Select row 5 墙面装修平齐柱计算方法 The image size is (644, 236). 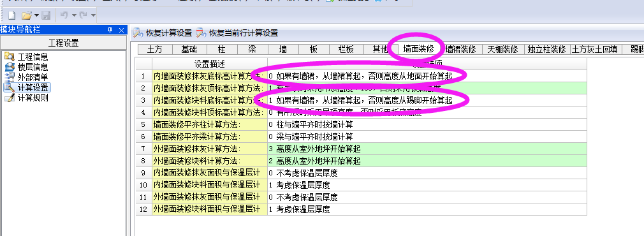(x=210, y=124)
